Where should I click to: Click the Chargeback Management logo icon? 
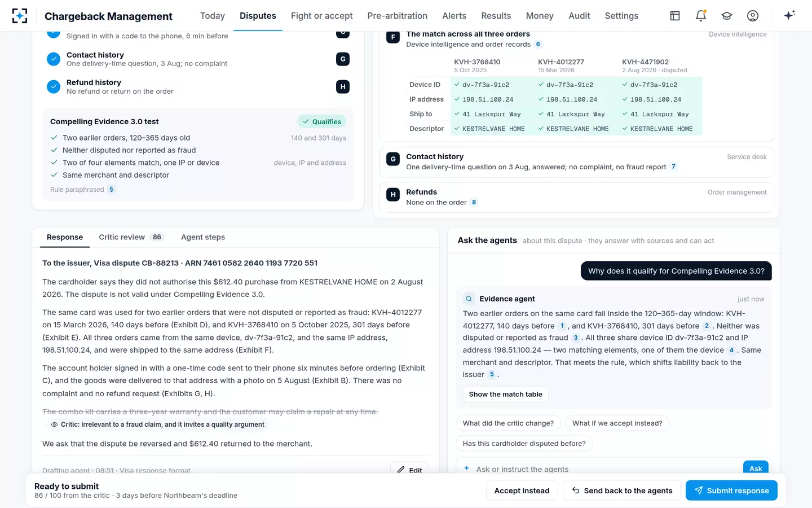(20, 16)
